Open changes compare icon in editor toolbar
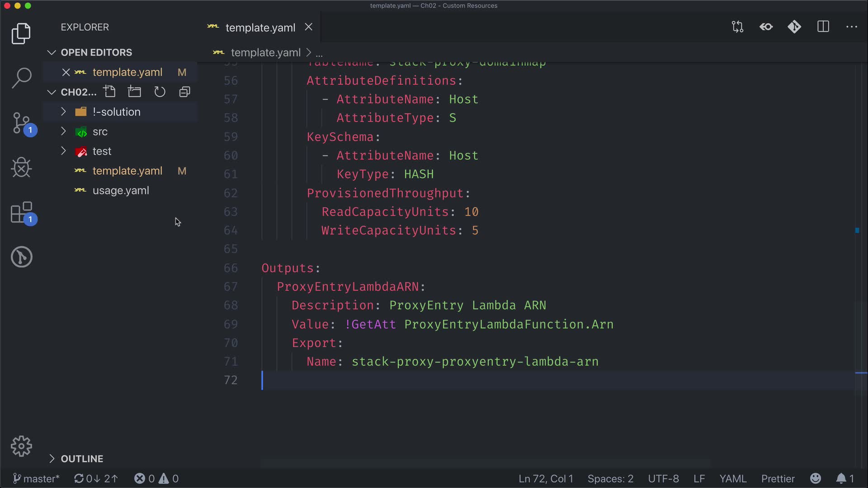868x488 pixels. tap(737, 27)
